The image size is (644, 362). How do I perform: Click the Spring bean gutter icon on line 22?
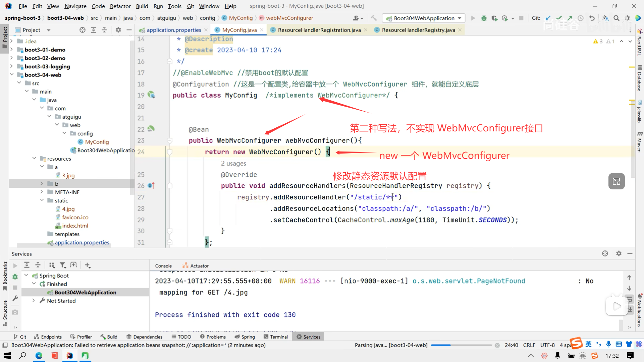[x=151, y=129]
